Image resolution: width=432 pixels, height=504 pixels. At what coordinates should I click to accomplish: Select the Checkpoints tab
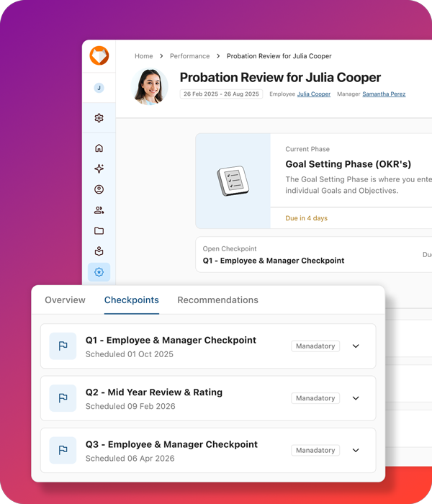131,300
